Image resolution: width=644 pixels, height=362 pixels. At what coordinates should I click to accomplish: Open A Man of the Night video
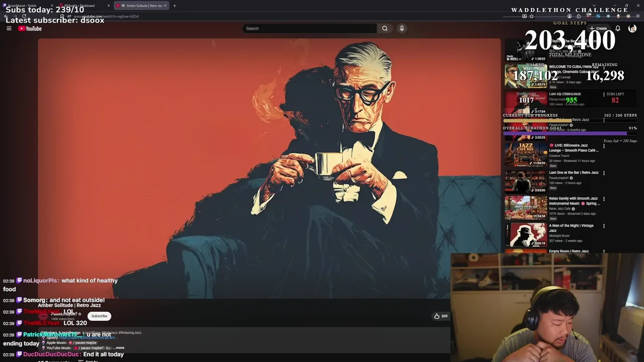click(571, 228)
